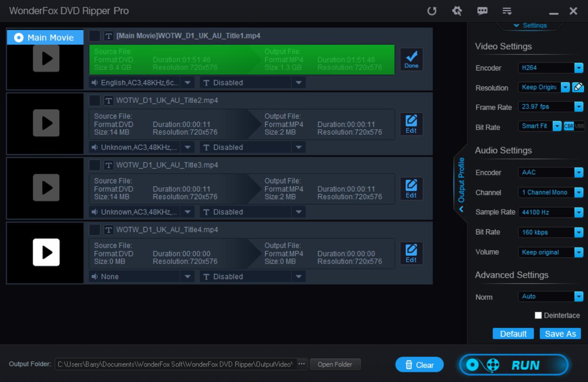
Task: Open the Resolution Keep Original dropdown
Action: coord(544,87)
